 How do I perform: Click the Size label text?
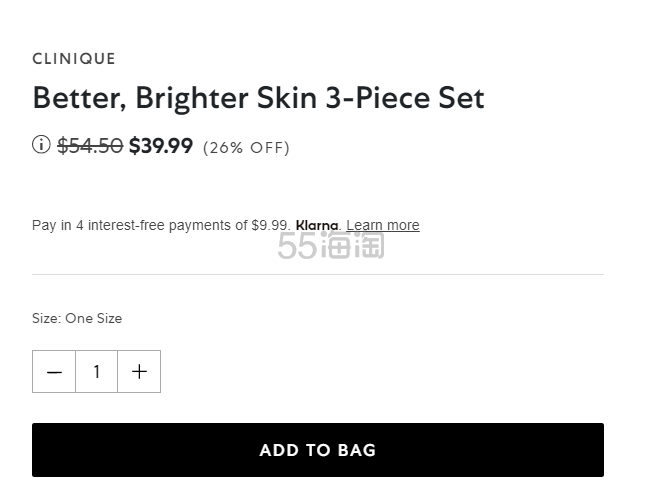(47, 318)
